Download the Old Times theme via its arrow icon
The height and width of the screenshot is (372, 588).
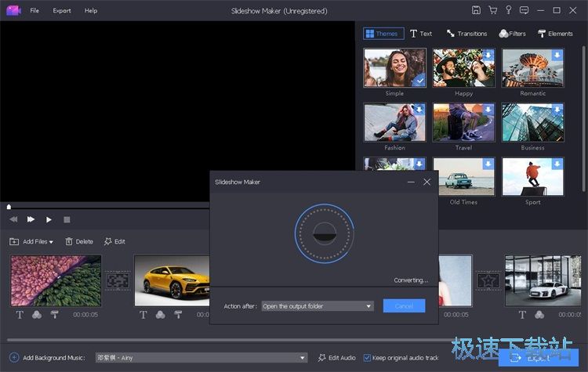pos(488,164)
